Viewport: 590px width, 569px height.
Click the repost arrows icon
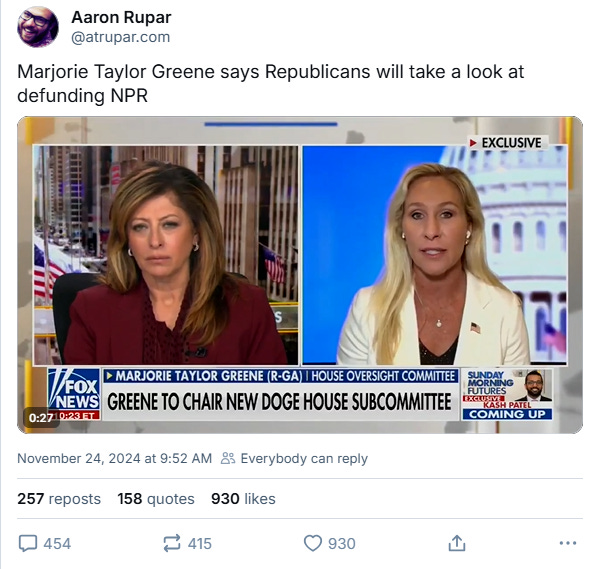coord(172,543)
